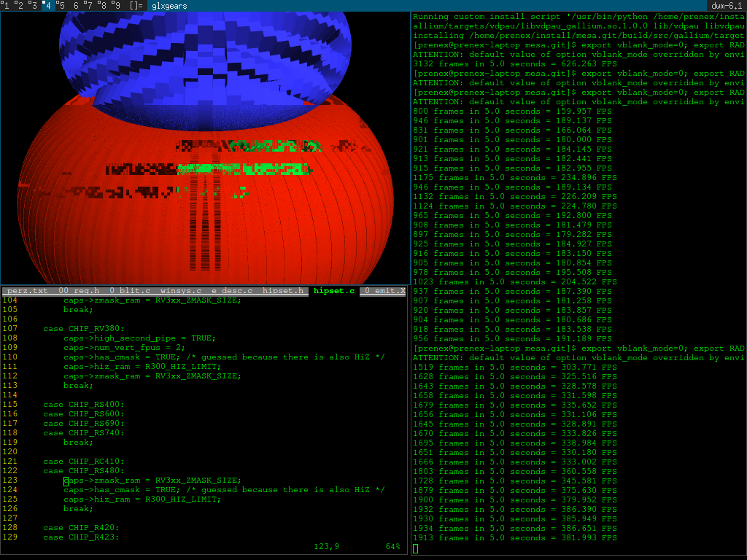Click the dwm-6.1 status text
This screenshot has height=560, width=747.
point(726,6)
